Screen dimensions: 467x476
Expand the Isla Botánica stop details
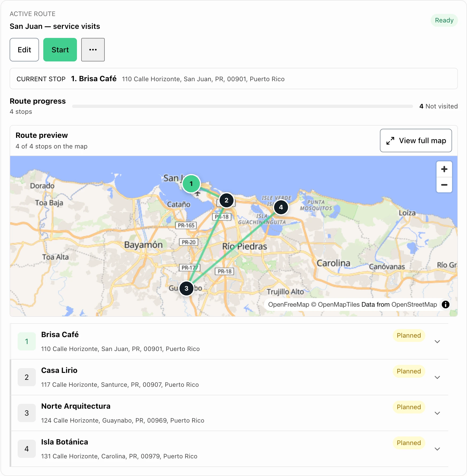click(x=437, y=449)
